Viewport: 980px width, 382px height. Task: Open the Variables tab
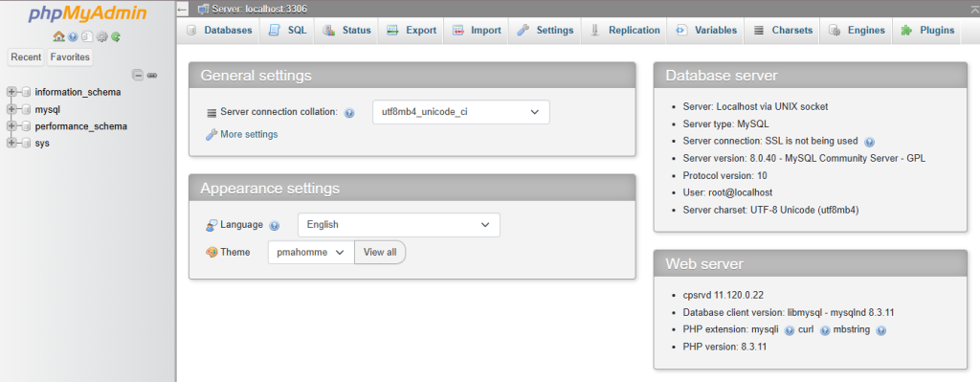coord(706,30)
